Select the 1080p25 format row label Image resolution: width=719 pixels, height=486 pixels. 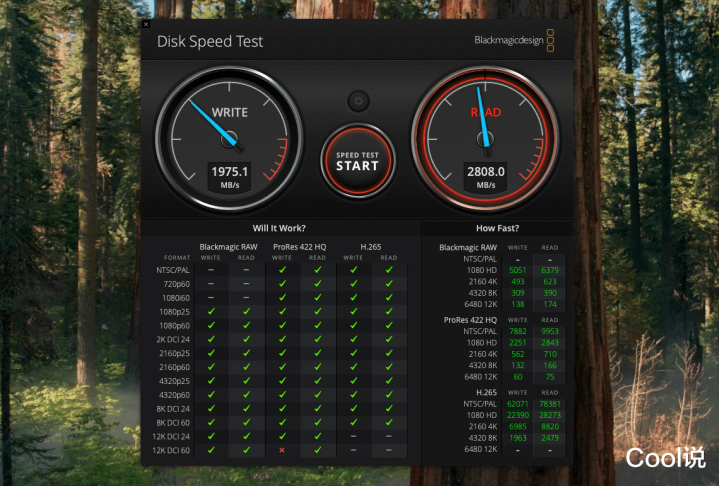point(174,312)
